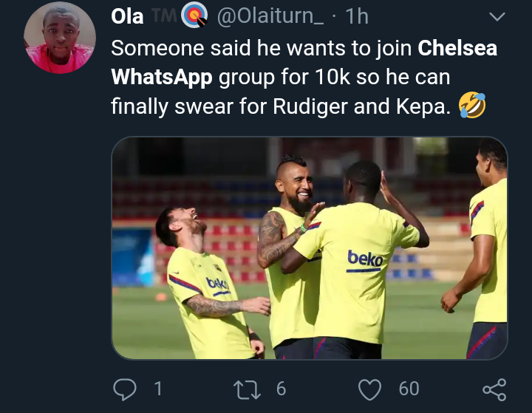Click the like count showing 60
The height and width of the screenshot is (413, 532).
pos(409,388)
